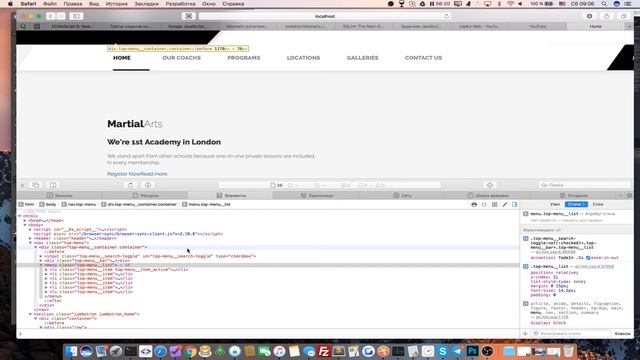Screen dimensions: 640x360
Task: Switch to the Консоль inspector tab
Action: [x=60, y=196]
